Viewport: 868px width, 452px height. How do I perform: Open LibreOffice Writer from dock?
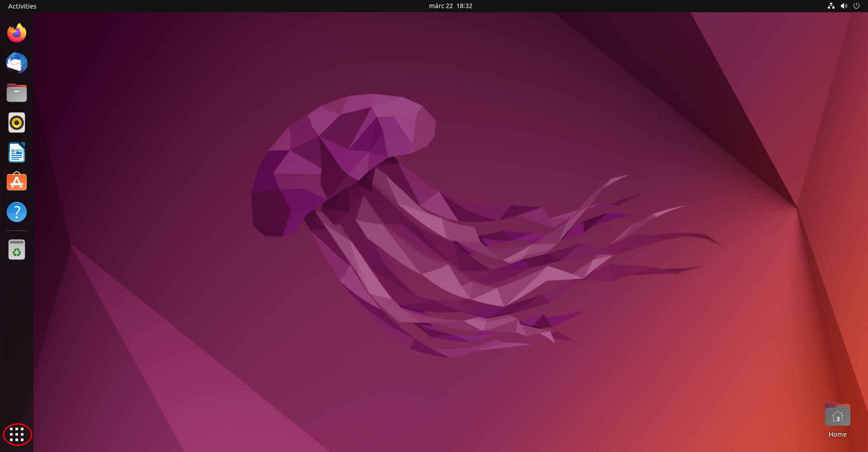pos(17,152)
